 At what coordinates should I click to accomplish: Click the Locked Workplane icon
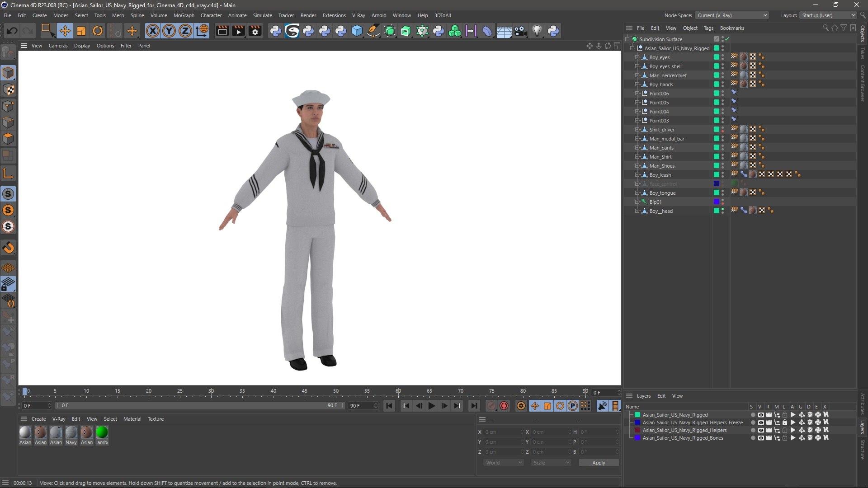click(8, 284)
